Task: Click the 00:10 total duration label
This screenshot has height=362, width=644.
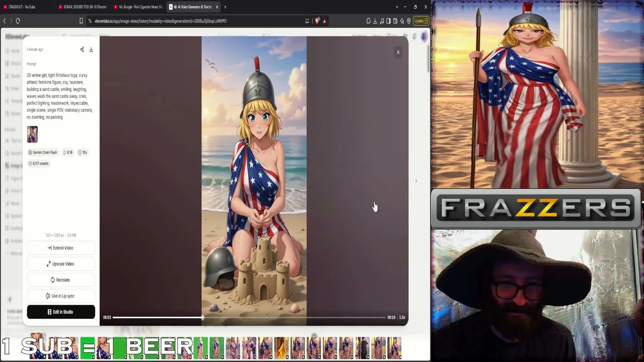Action: [391, 317]
